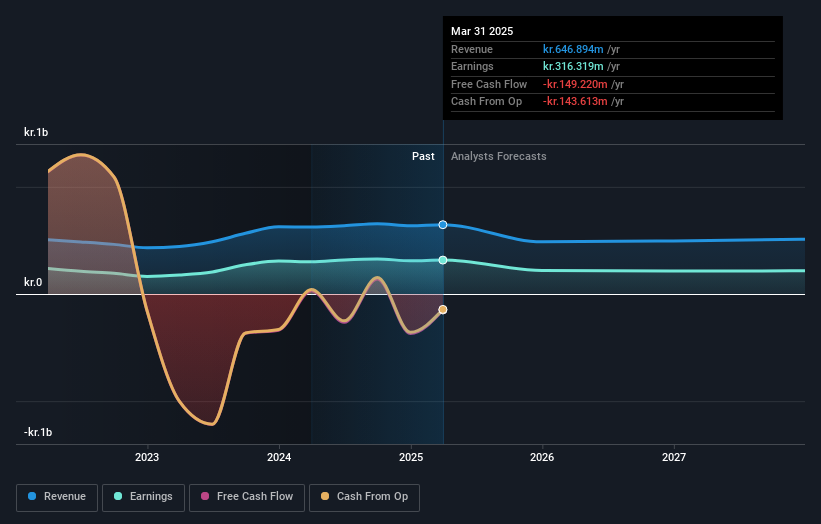Image resolution: width=821 pixels, height=524 pixels.
Task: Toggle the Earnings legend button
Action: point(143,497)
